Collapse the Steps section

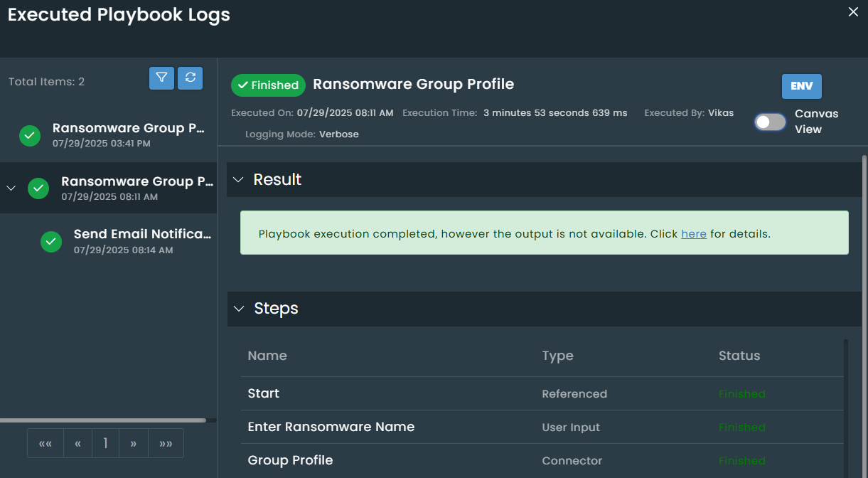(x=239, y=309)
